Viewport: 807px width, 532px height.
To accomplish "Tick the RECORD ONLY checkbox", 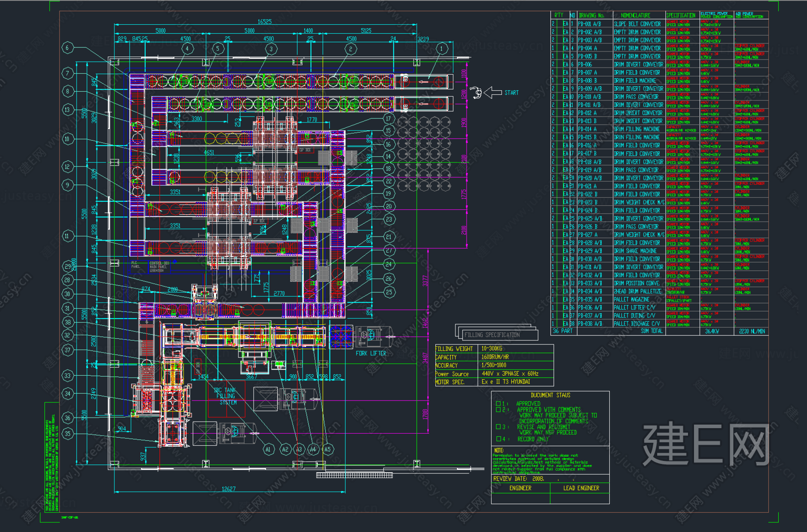I will tap(498, 439).
